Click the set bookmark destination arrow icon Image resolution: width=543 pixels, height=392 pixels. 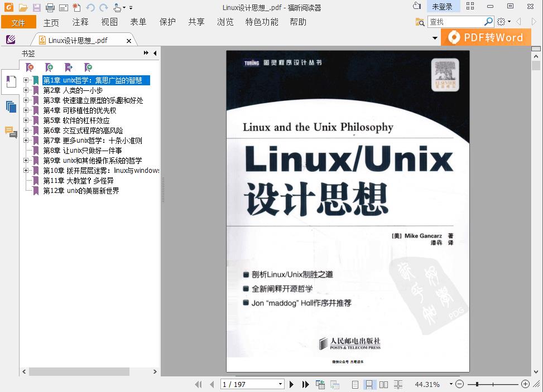(69, 67)
